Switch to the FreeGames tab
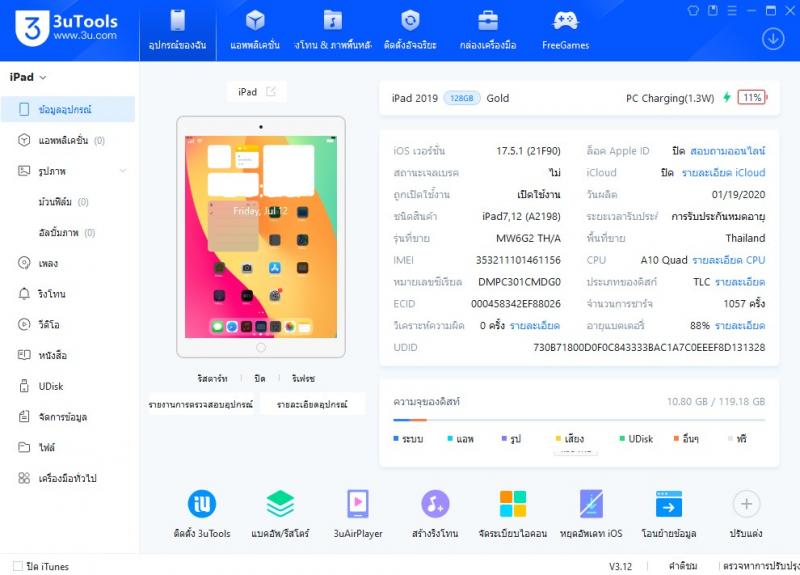 pos(565,29)
